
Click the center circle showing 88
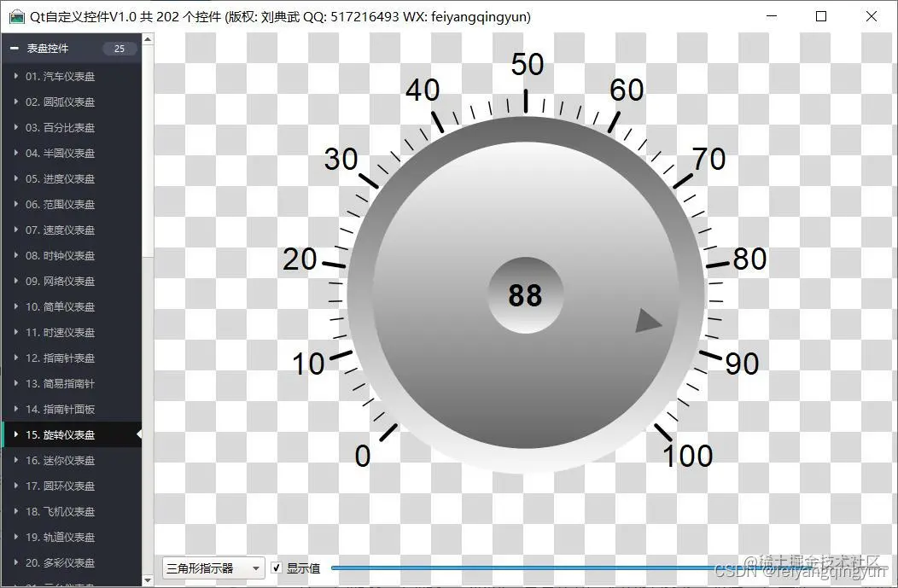tap(525, 295)
